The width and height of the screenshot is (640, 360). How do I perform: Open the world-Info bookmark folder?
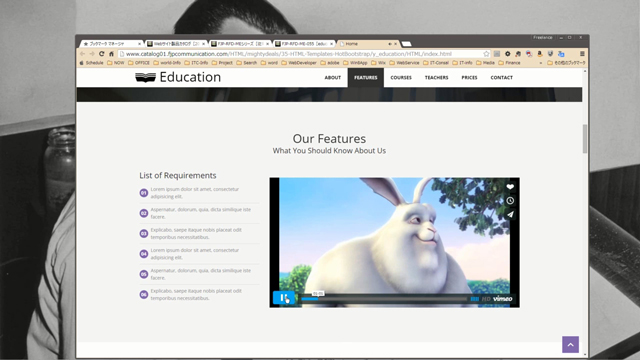pos(167,63)
